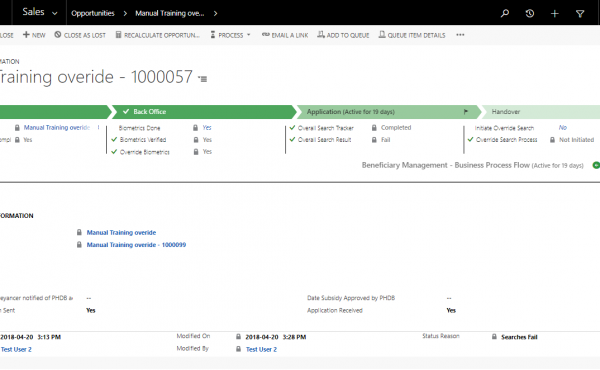Click lock icon beside Fail value
Image resolution: width=600 pixels, height=370 pixels.
click(x=374, y=140)
